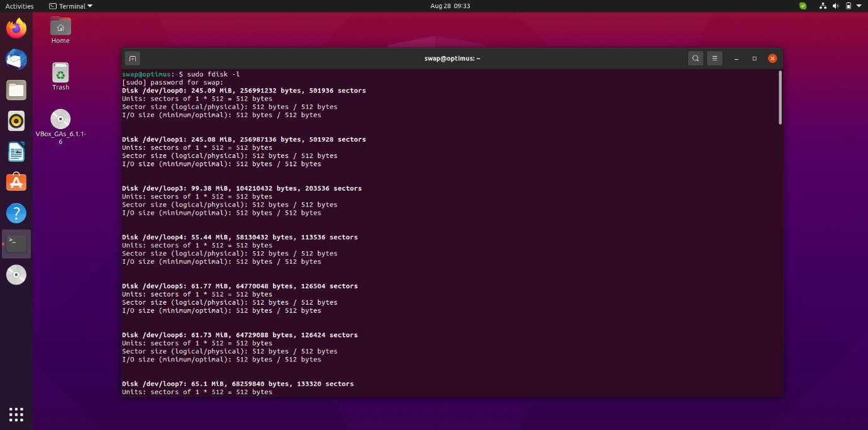Select the Terminal icon in dock
Viewport: 868px width, 430px height.
(16, 244)
